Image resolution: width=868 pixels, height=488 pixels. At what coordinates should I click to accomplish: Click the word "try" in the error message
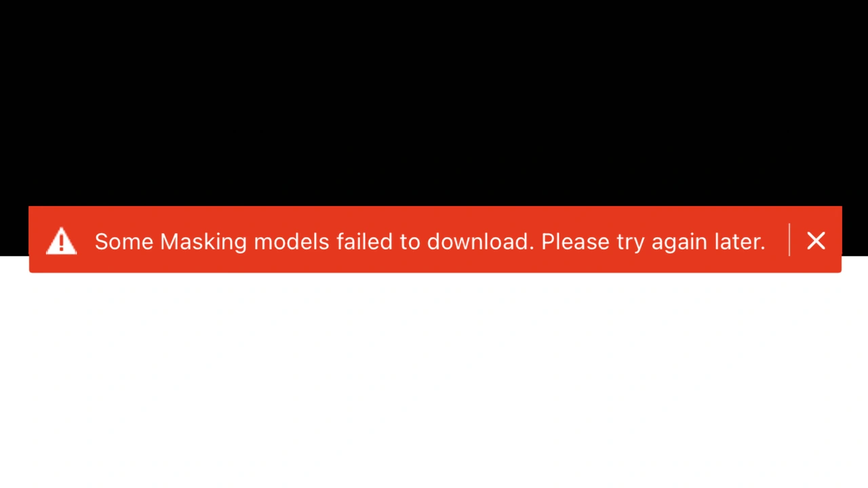631,243
